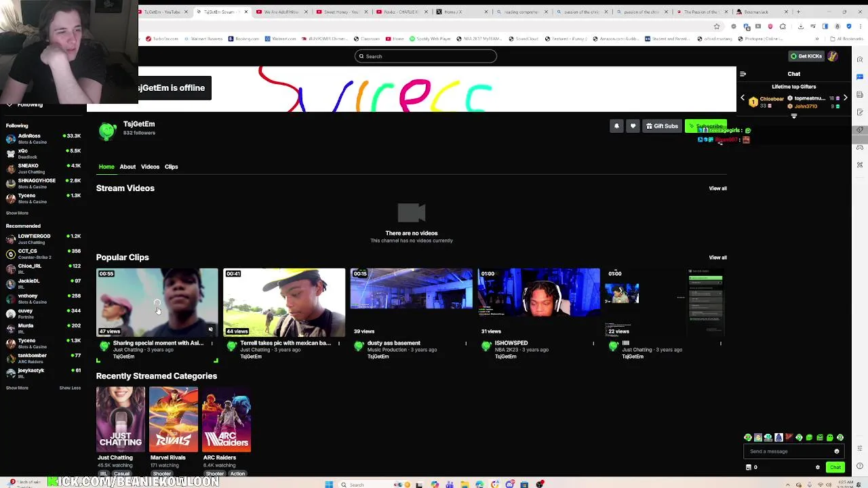
Task: Open the Chrome three-dot menu
Action: 861,26
